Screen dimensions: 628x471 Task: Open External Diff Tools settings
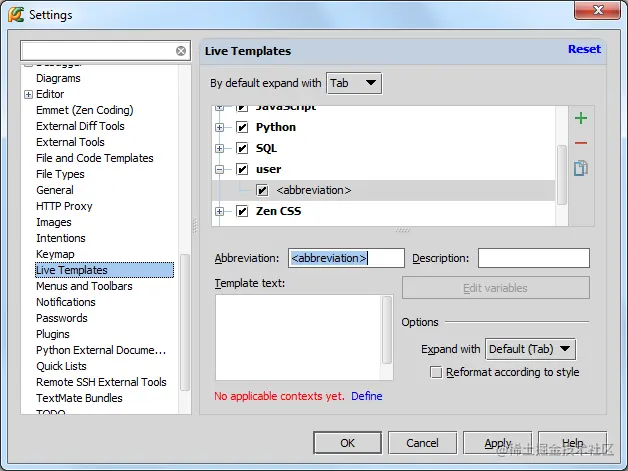tap(80, 126)
